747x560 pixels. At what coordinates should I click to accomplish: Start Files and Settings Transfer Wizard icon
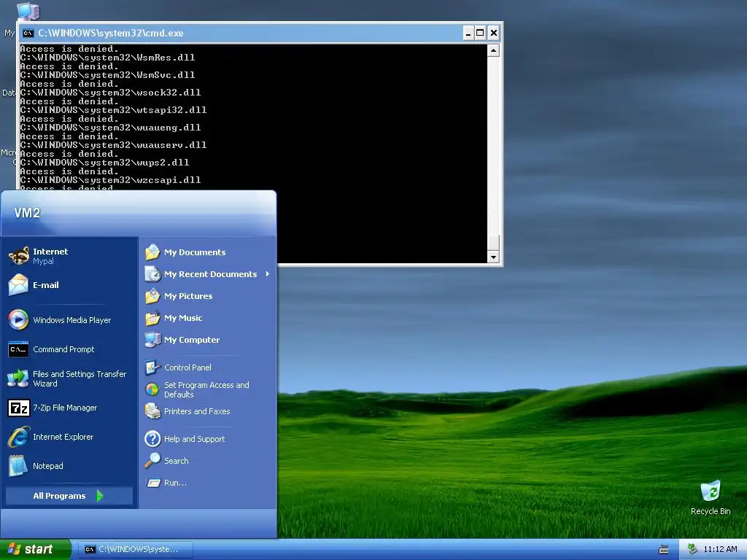click(x=18, y=378)
